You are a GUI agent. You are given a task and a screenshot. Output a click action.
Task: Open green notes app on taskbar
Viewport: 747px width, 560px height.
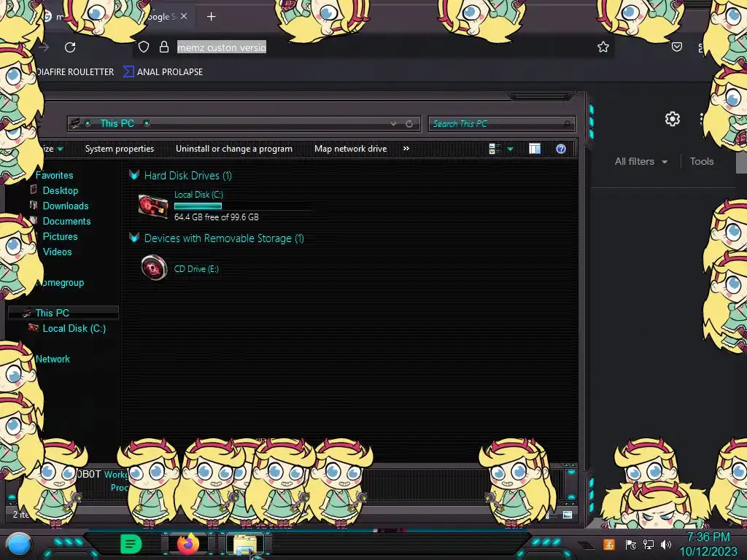click(x=131, y=543)
